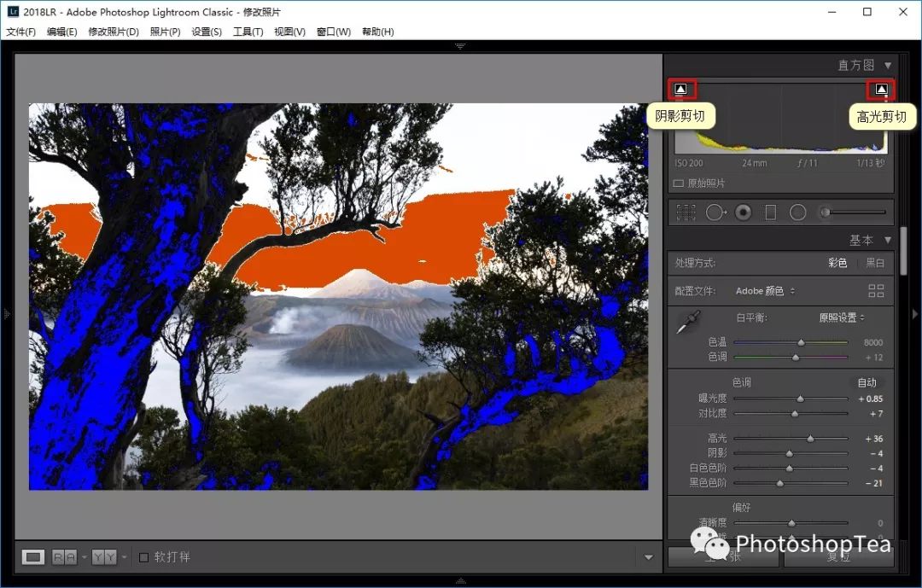Open the 修改照片(D) menu
Image resolution: width=922 pixels, height=588 pixels.
[x=114, y=32]
